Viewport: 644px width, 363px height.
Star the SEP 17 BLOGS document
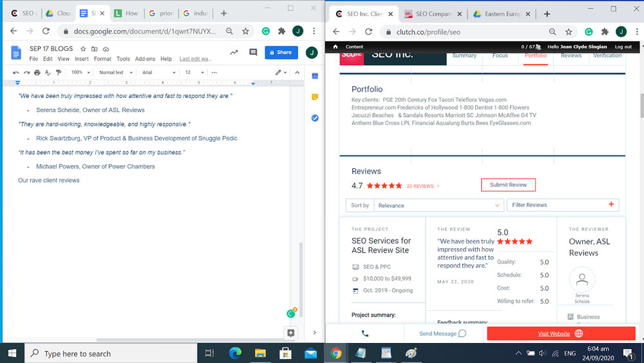83,48
